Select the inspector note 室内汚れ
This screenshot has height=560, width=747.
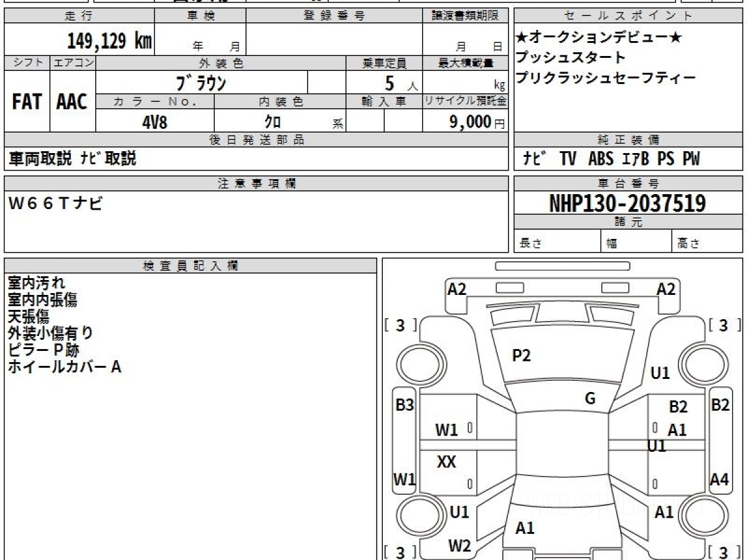pyautogui.click(x=36, y=283)
